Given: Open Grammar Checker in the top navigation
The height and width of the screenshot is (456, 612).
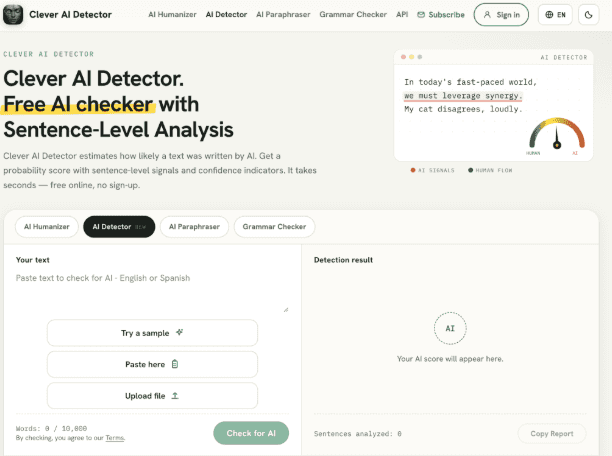Looking at the screenshot, I should pos(353,14).
